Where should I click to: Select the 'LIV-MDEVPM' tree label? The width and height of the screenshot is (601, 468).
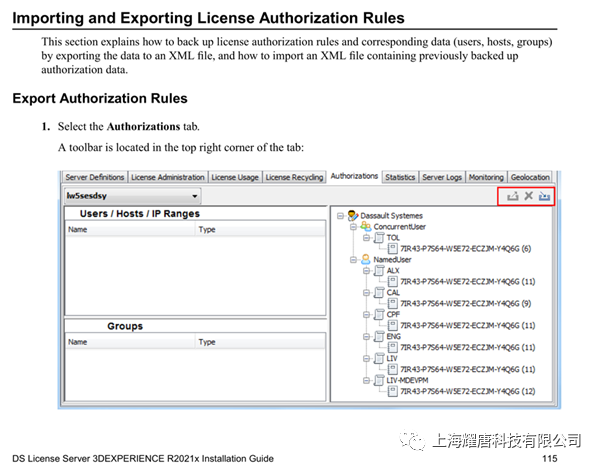click(x=407, y=380)
